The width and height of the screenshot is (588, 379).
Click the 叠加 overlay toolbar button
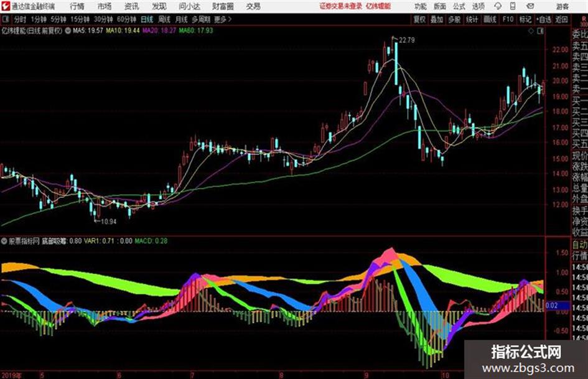coord(437,19)
